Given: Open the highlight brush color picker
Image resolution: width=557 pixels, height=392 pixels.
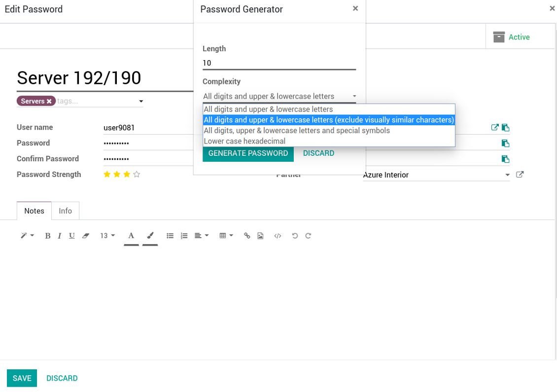Looking at the screenshot, I should coord(150,236).
